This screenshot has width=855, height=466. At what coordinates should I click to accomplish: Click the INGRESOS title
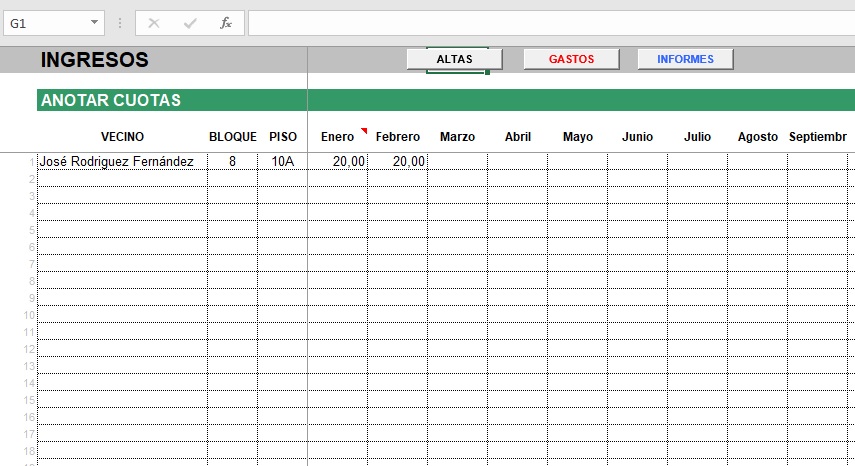94,59
